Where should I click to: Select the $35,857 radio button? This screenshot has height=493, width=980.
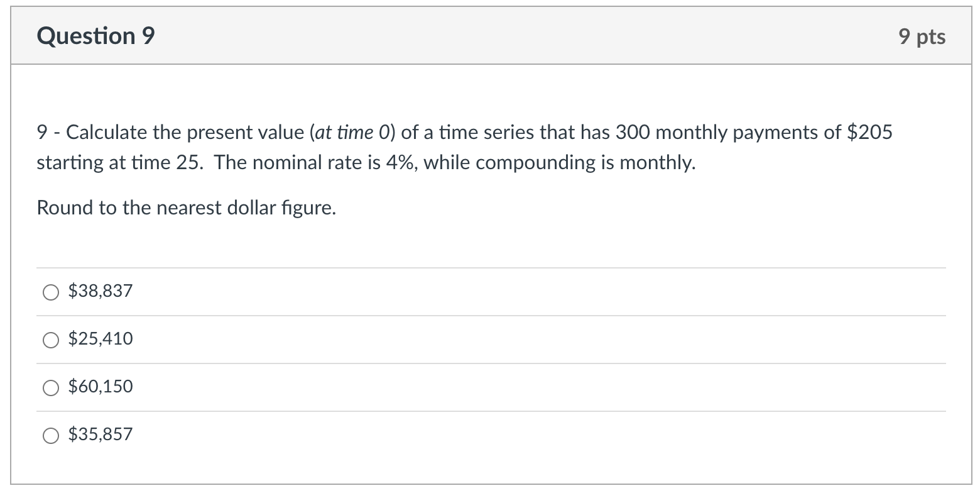(50, 435)
